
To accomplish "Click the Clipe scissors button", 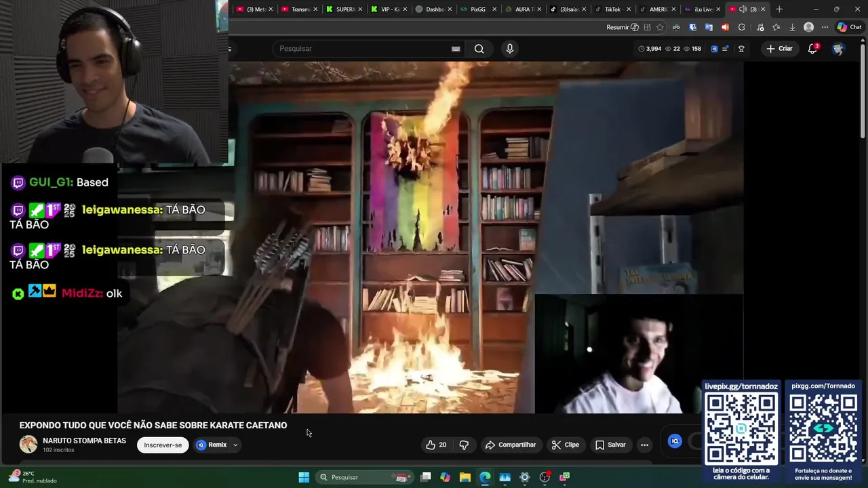I will 566,445.
